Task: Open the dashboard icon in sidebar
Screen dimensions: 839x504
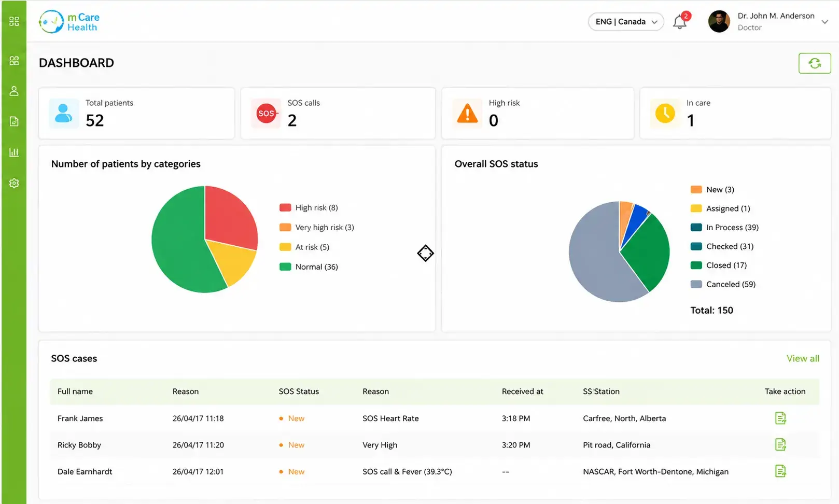Action: coord(14,61)
